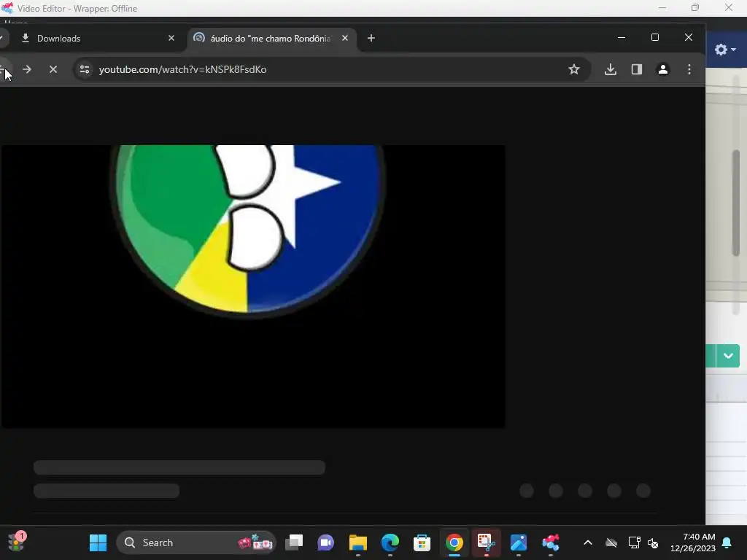
Task: Maximize the Chrome window
Action: click(655, 38)
